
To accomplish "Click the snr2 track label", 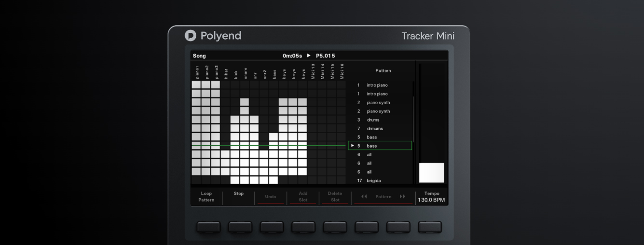I will coord(264,74).
